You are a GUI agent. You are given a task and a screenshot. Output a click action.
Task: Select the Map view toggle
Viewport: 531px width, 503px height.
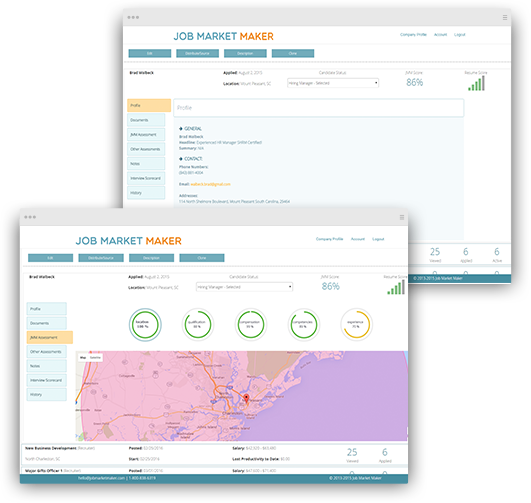point(83,358)
